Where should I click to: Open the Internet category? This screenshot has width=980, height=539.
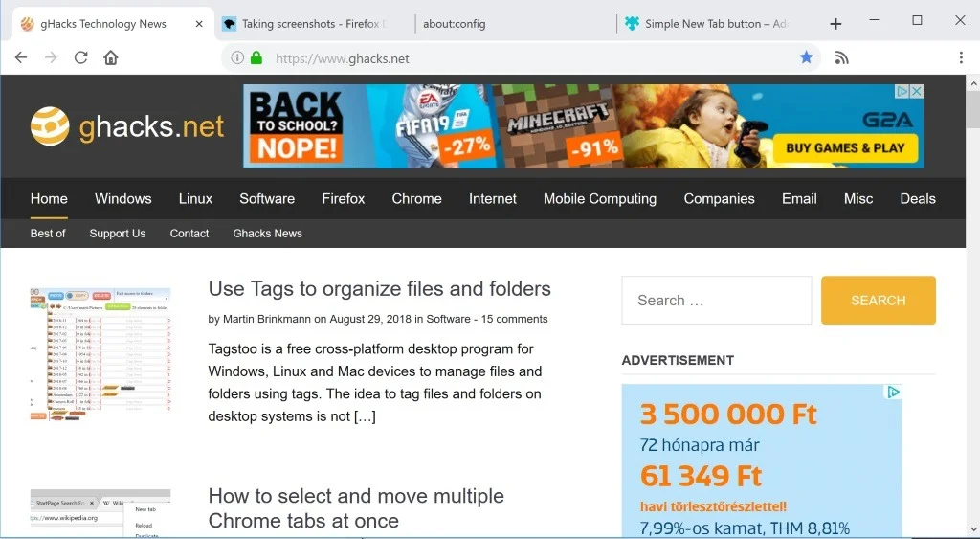pyautogui.click(x=493, y=199)
